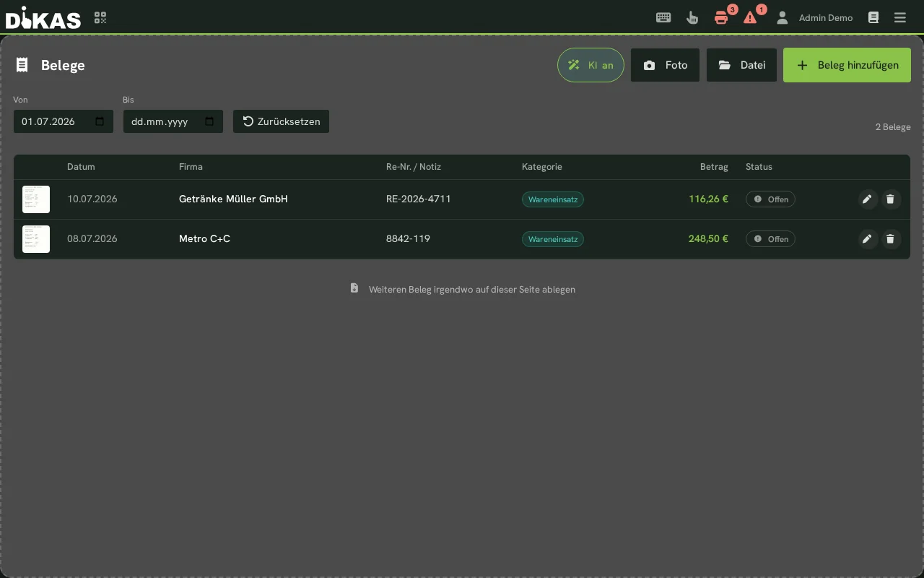Click Wareneinsatz tag for Getränke Müller
924x578 pixels.
(553, 199)
